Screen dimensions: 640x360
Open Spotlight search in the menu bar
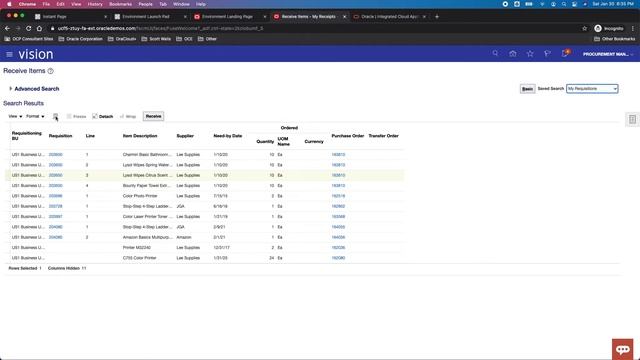click(x=564, y=4)
